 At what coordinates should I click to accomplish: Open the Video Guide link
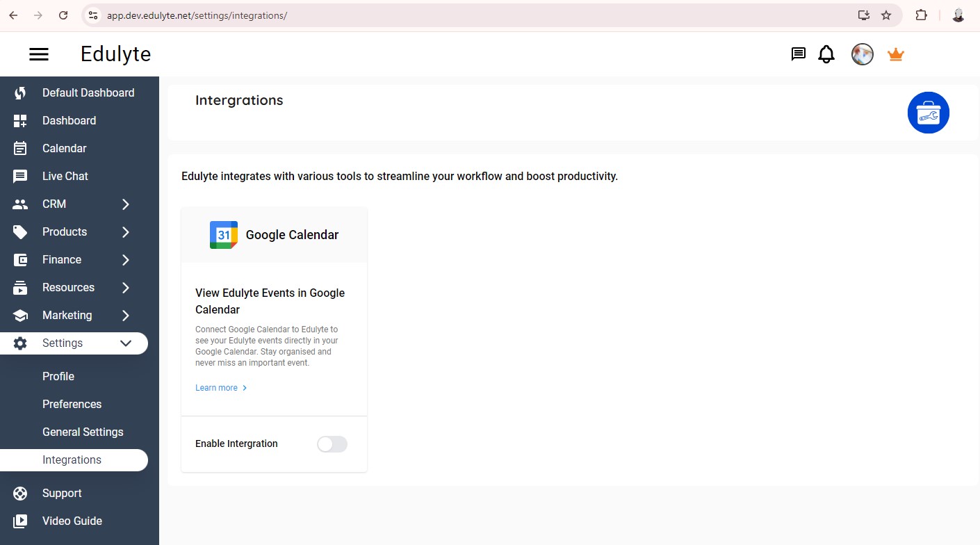(x=72, y=521)
